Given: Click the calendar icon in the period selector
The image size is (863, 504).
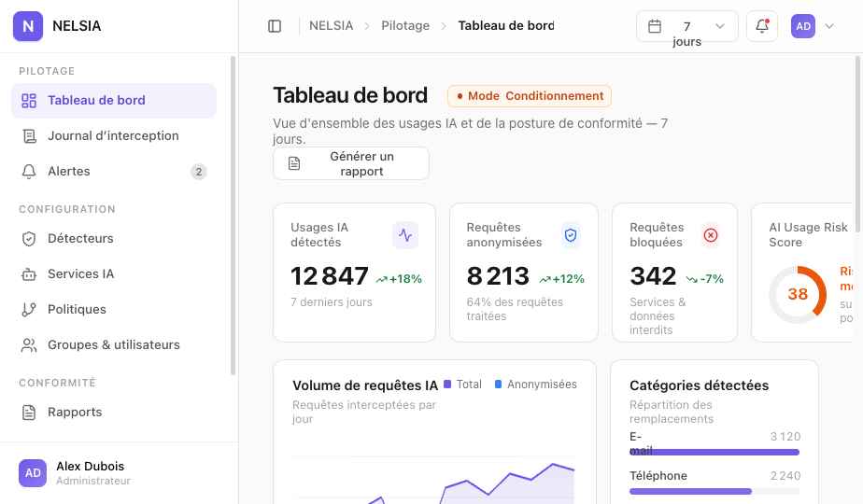Looking at the screenshot, I should point(655,26).
